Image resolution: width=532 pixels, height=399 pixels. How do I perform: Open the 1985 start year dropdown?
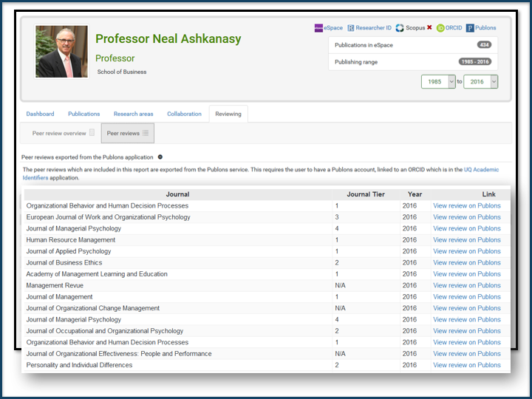click(438, 82)
